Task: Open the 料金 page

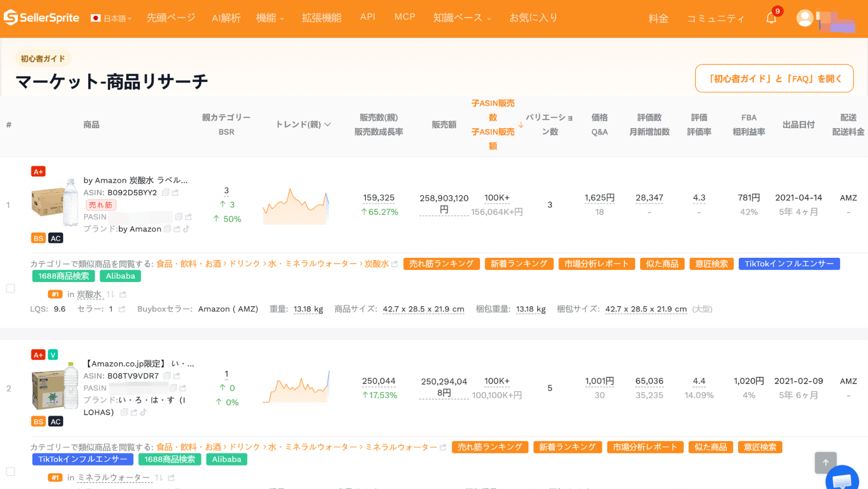Action: (x=658, y=19)
